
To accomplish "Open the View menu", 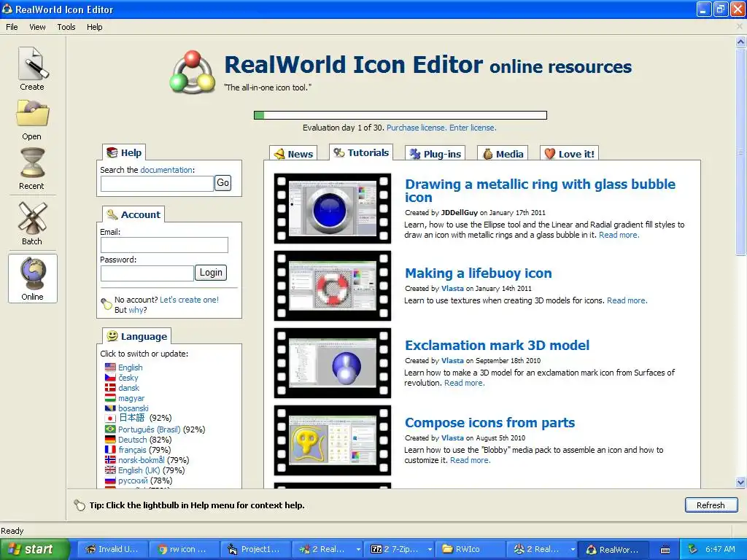I will (x=37, y=27).
